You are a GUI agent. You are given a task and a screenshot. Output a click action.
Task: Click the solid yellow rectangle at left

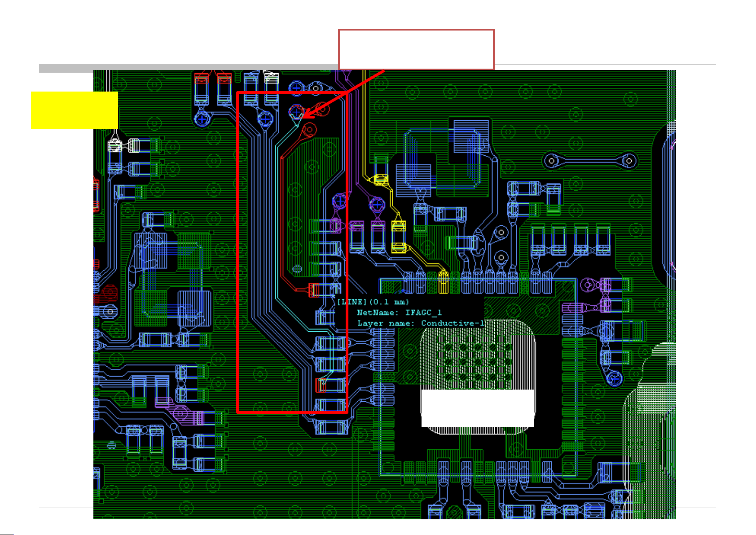pos(75,110)
